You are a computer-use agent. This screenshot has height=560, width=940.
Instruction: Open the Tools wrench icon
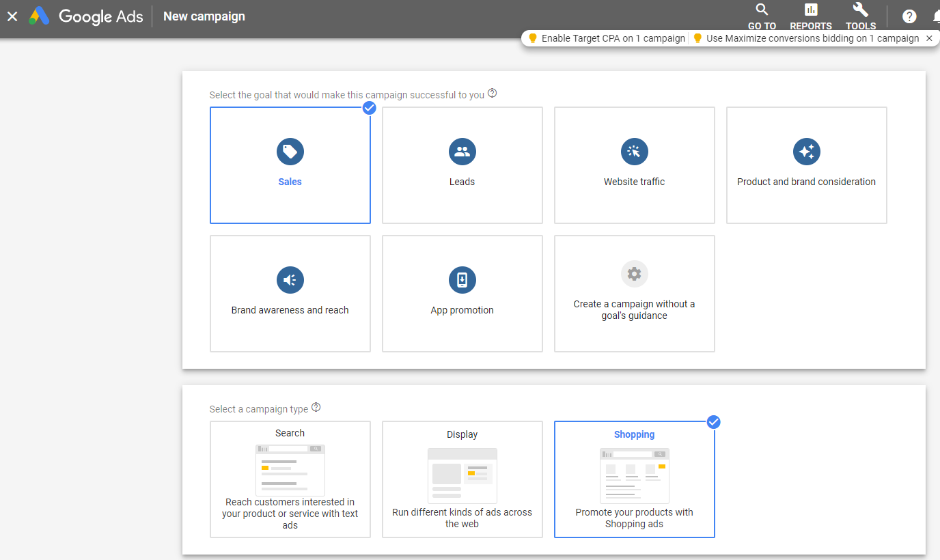[860, 10]
